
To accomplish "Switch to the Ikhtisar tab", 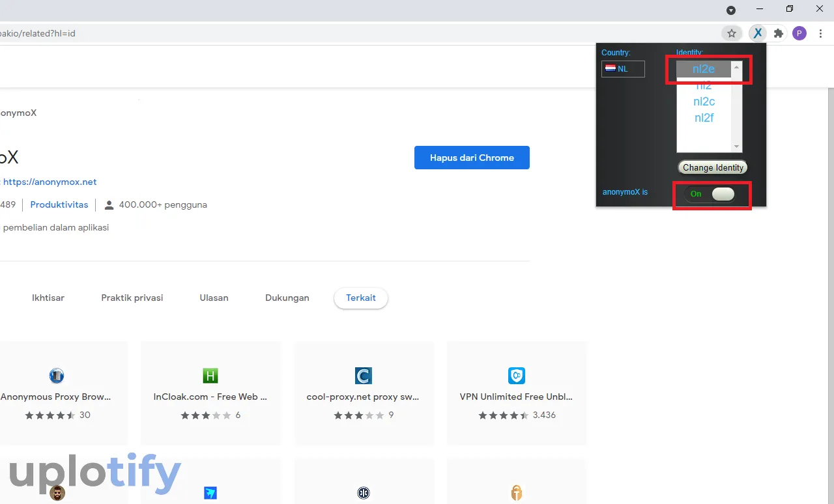I will [x=48, y=298].
